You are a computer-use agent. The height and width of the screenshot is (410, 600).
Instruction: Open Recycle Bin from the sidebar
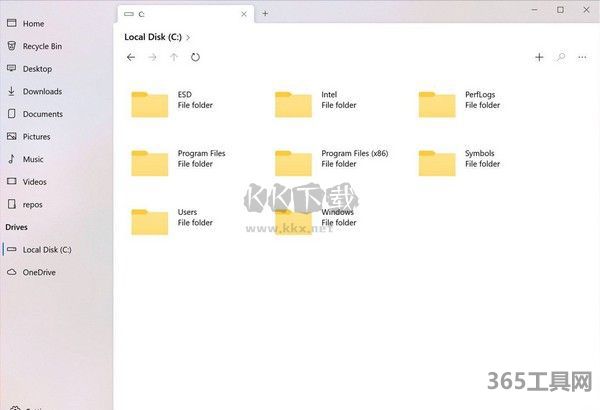click(x=42, y=46)
